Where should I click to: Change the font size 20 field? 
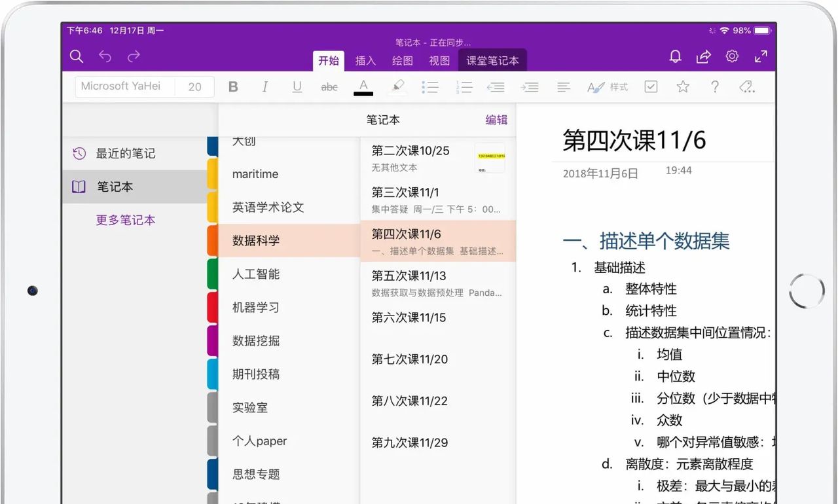click(x=194, y=86)
